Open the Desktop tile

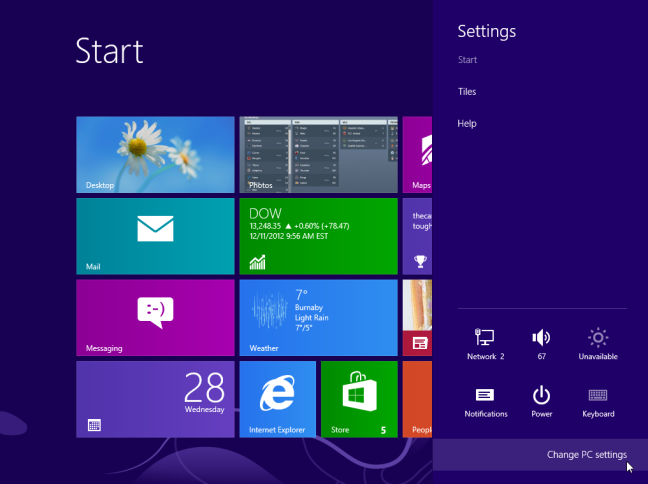[155, 155]
